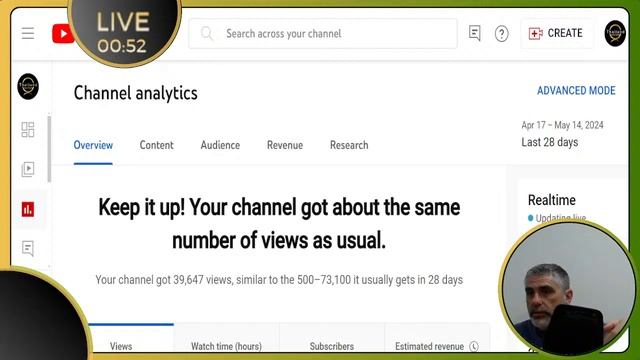Select the Analytics sidebar icon
The image size is (640, 360).
(28, 209)
